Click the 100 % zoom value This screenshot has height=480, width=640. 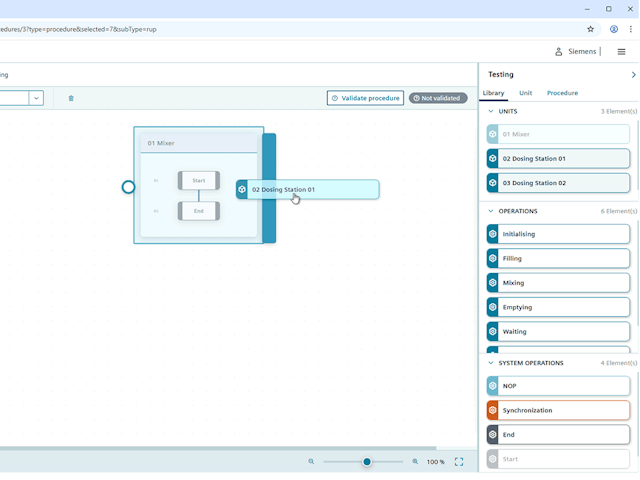click(436, 462)
